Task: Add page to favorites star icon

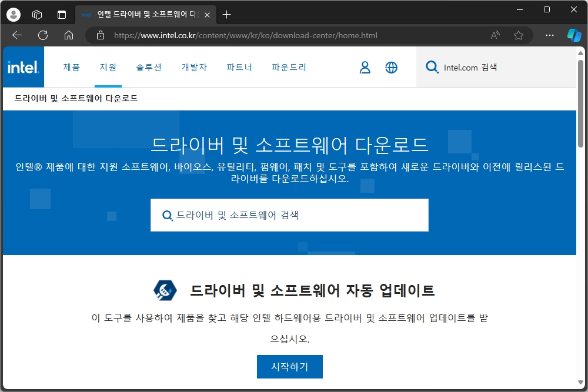Action: coord(518,35)
